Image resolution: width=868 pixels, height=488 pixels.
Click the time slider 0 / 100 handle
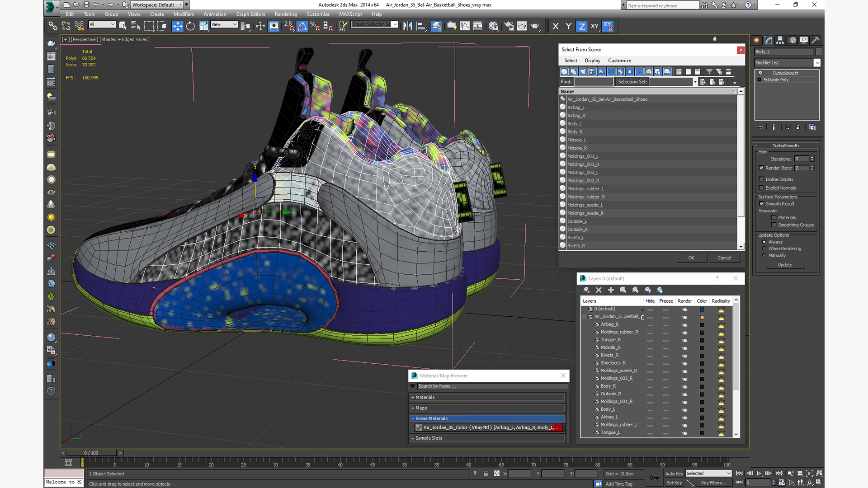(x=91, y=453)
